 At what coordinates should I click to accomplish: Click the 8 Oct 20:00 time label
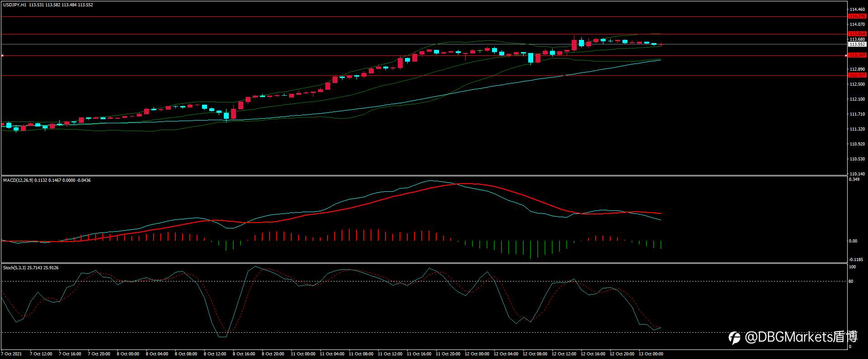[x=273, y=354]
